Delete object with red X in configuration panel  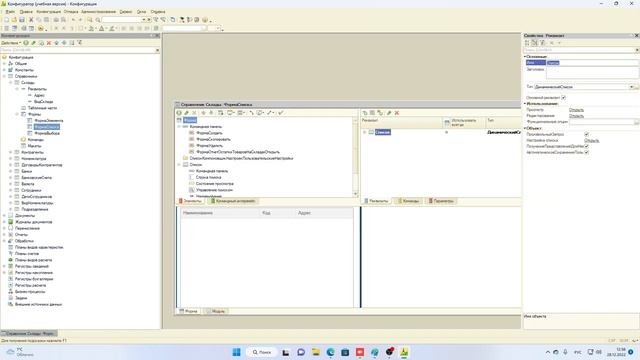[x=49, y=43]
